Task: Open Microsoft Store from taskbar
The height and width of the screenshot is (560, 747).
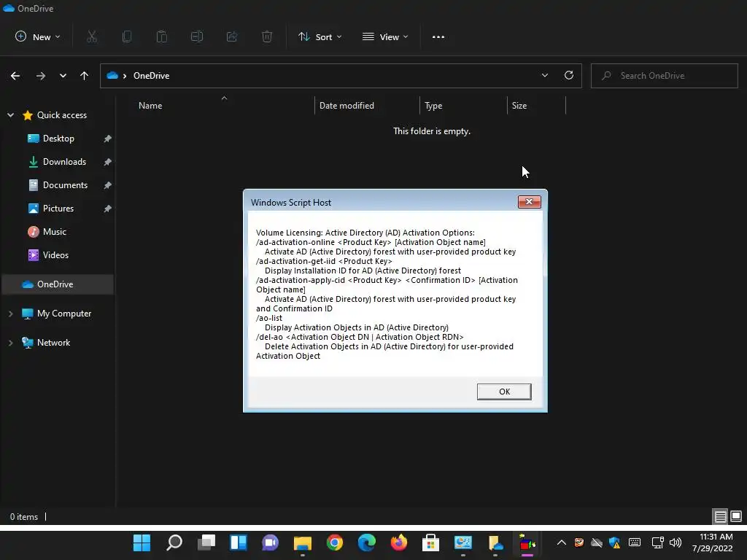Action: pos(430,542)
